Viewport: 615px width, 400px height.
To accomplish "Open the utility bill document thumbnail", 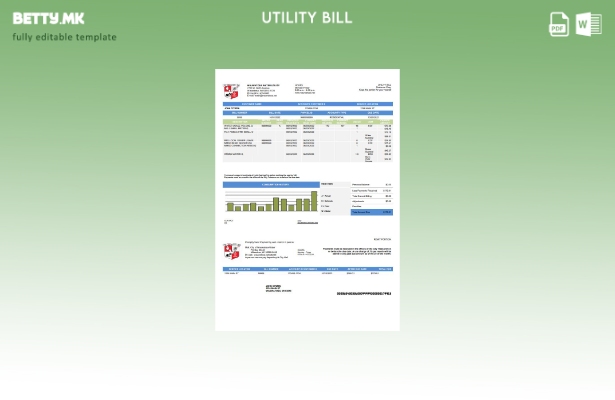I will point(307,200).
